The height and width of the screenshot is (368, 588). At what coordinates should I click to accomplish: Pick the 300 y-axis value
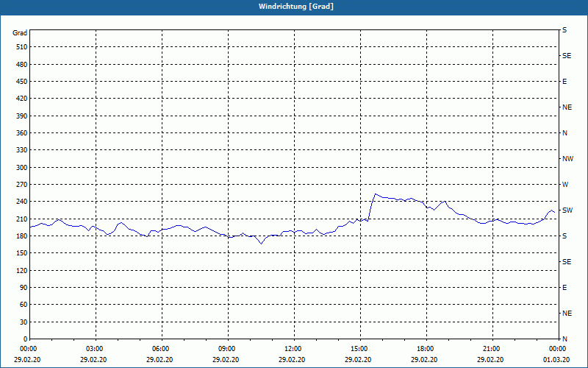tap(21, 168)
